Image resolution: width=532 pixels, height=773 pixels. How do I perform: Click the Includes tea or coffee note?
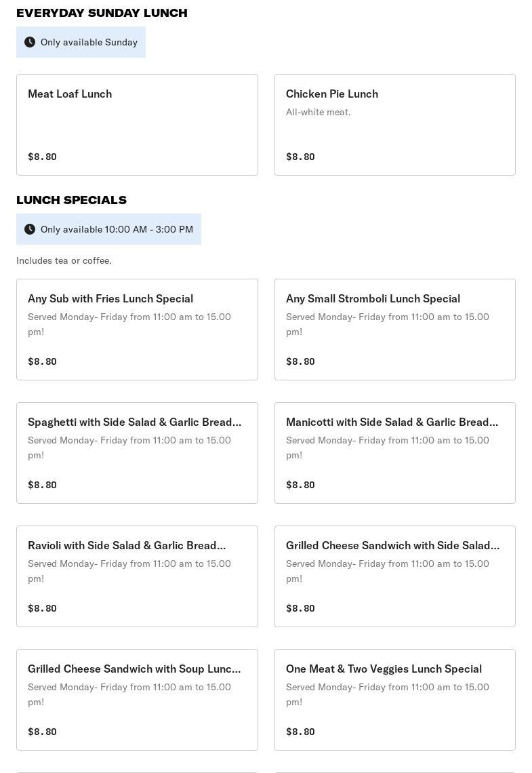pyautogui.click(x=64, y=260)
